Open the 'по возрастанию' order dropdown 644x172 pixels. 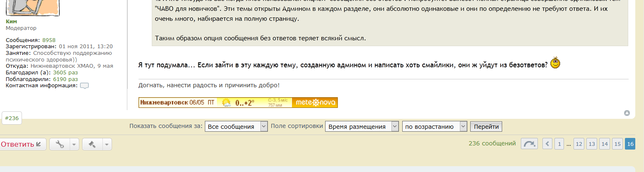click(x=434, y=127)
